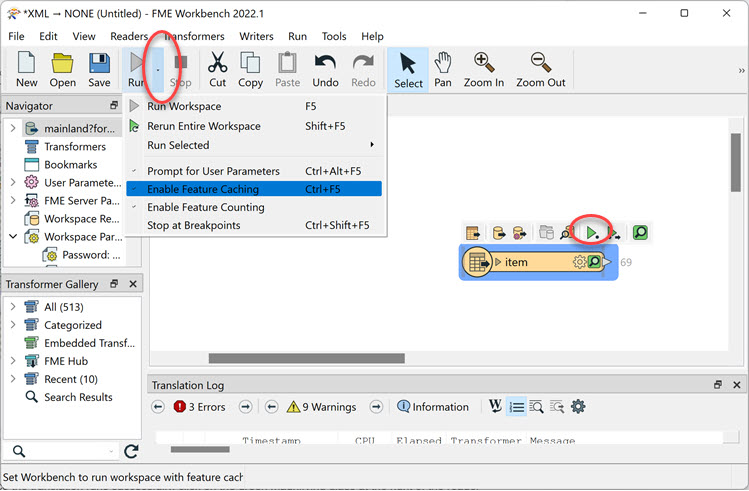Activate the Select arrow tool
The image size is (749, 491).
408,70
